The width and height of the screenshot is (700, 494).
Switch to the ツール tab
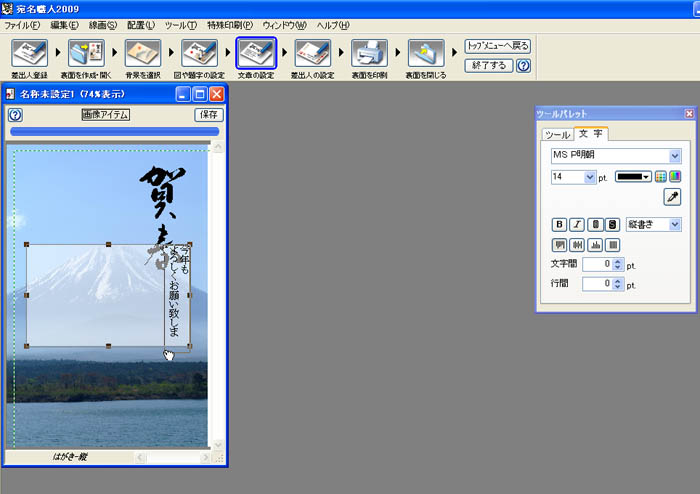[x=557, y=135]
